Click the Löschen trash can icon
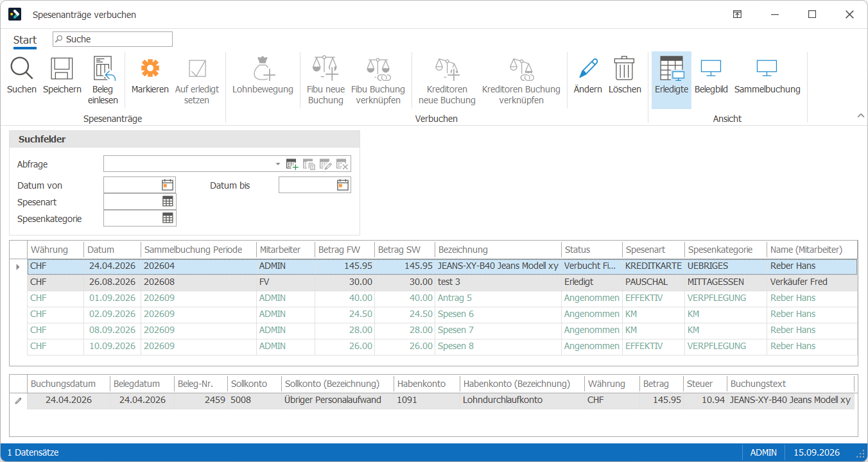Viewport: 868px width, 462px height. point(625,68)
